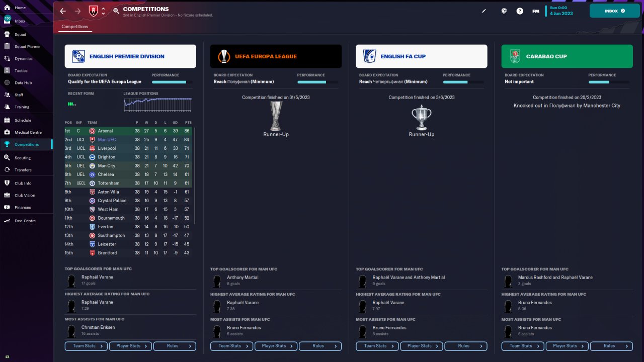Click the Carabao Cup performance bar

(x=609, y=82)
